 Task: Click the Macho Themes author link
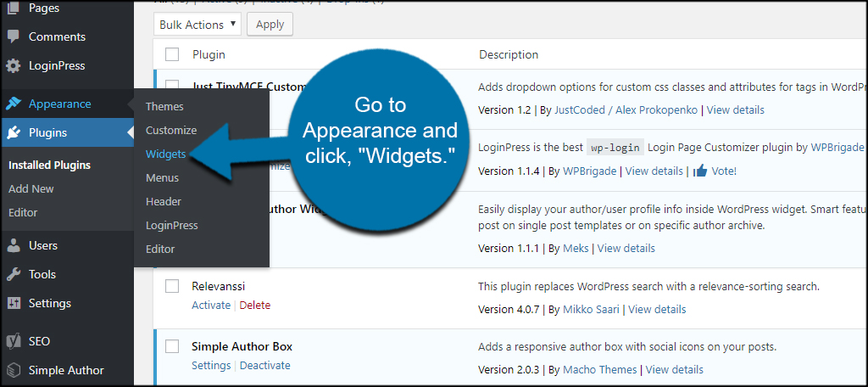(x=600, y=369)
